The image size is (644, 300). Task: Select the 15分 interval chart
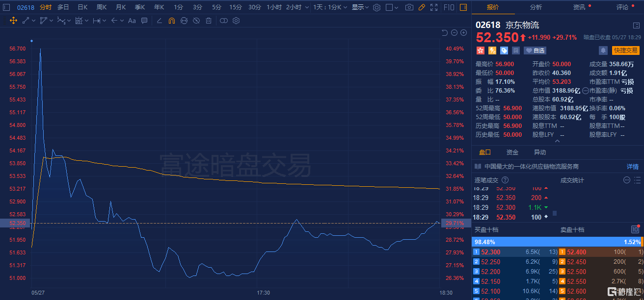click(236, 7)
